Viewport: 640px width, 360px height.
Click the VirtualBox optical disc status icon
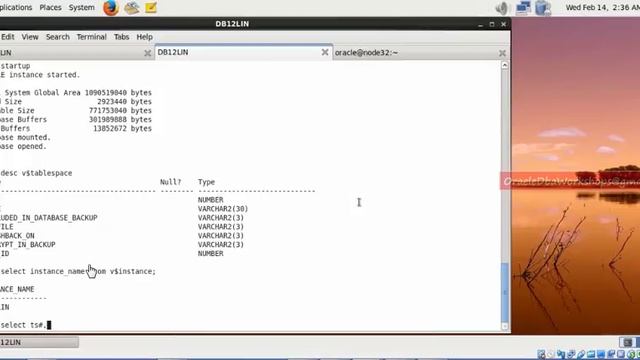[x=551, y=354]
